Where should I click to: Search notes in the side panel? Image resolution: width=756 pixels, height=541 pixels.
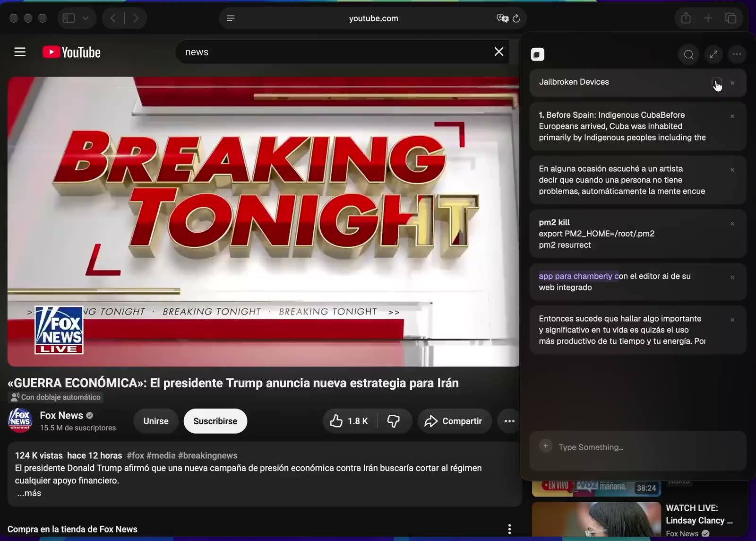tap(689, 54)
